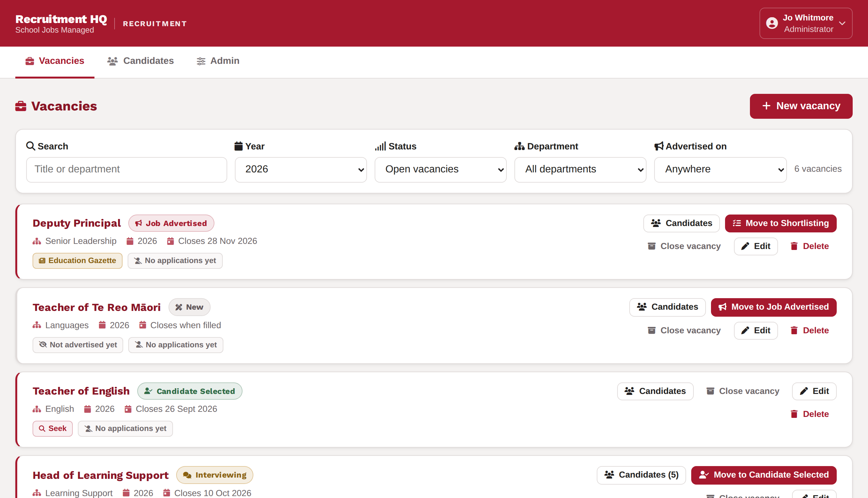Screen dimensions: 868x498
Task: Open the Teacher of Te Reo Māori title
Action: (97, 307)
